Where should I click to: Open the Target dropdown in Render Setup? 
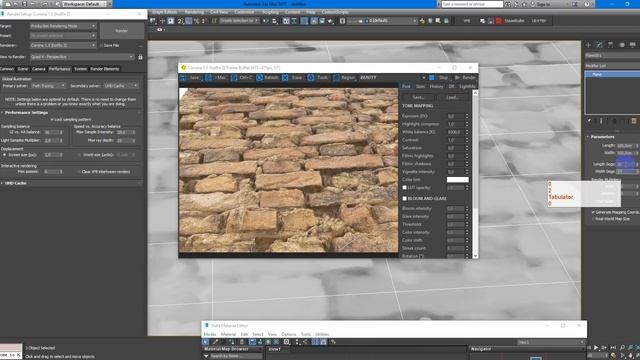63,26
